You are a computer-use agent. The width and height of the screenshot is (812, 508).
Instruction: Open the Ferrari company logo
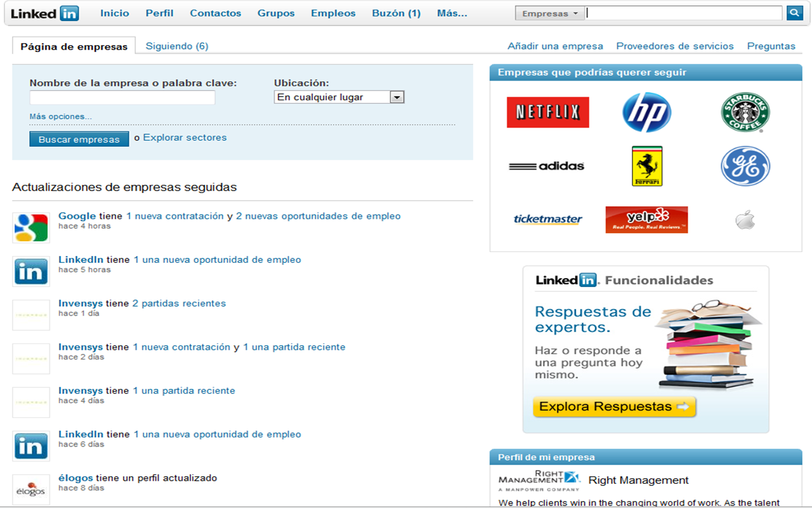point(646,166)
